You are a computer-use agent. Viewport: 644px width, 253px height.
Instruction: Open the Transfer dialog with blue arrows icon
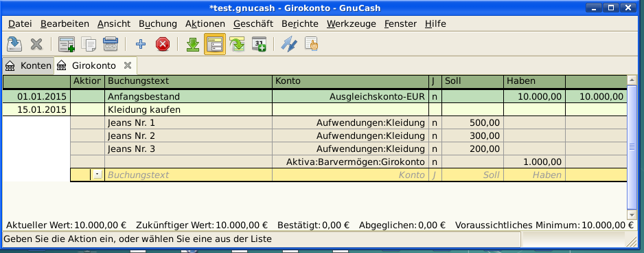point(289,44)
